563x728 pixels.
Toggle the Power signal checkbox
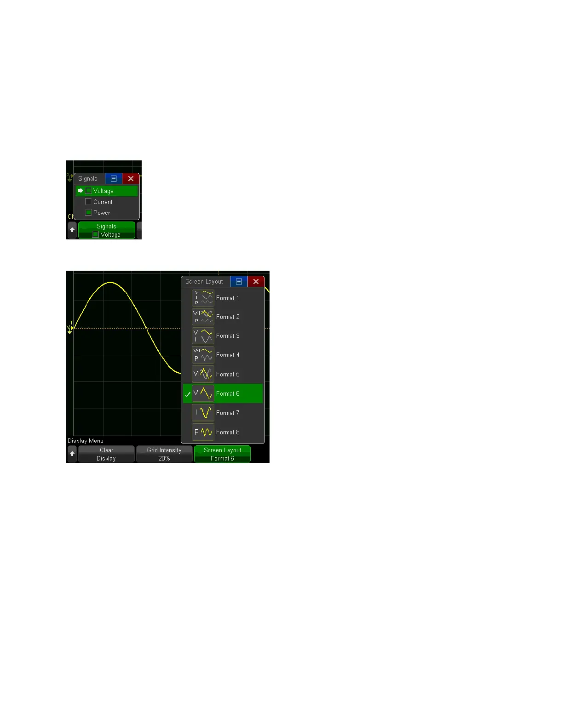click(x=88, y=213)
